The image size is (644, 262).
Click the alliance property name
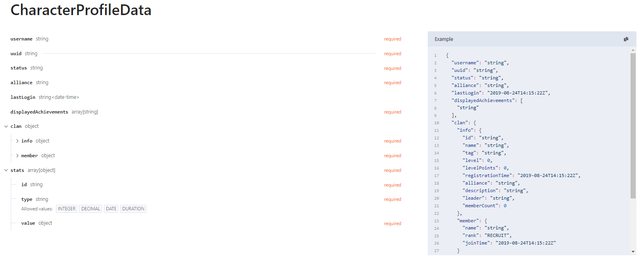[21, 83]
